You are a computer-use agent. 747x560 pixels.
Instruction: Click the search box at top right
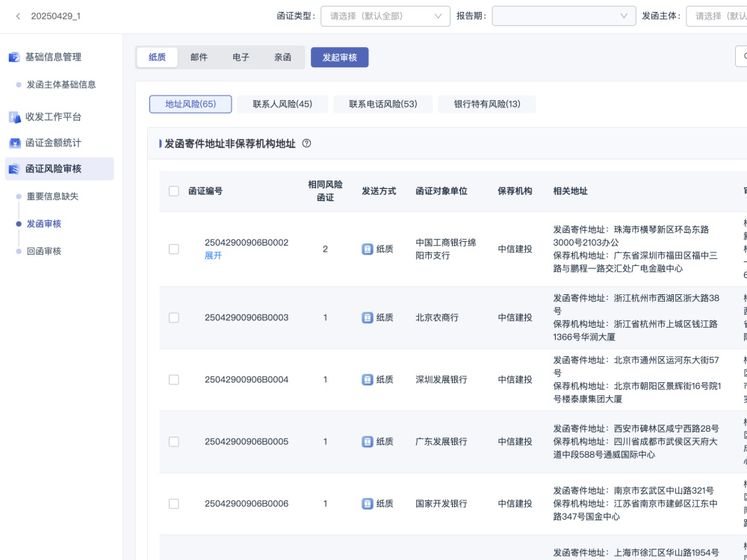coord(742,56)
